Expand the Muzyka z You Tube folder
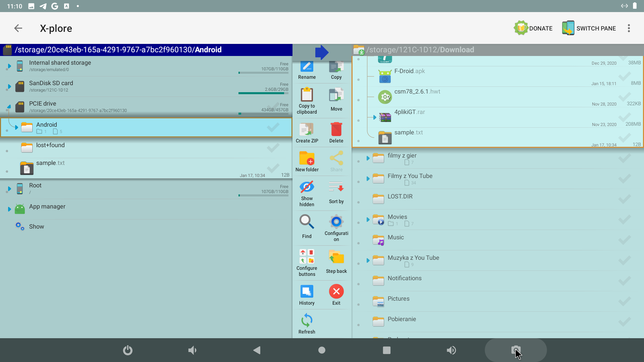Viewport: 644px width, 362px height. point(368,260)
